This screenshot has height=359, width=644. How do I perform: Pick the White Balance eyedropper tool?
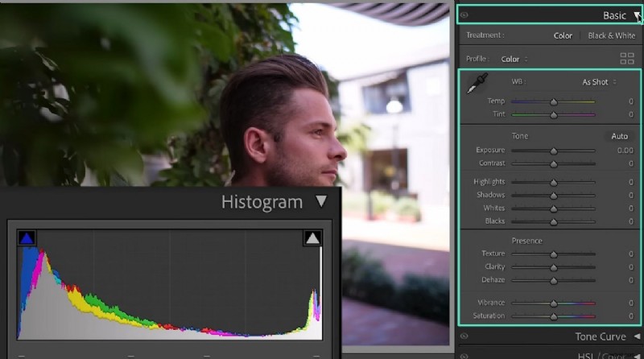(x=477, y=84)
